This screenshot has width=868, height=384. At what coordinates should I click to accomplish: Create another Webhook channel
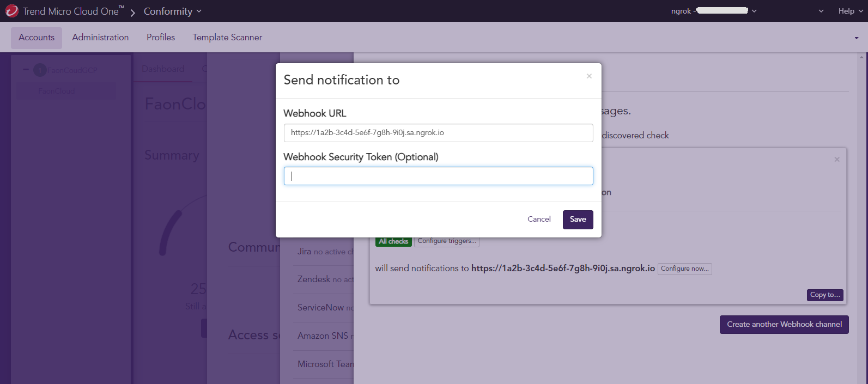click(x=784, y=325)
